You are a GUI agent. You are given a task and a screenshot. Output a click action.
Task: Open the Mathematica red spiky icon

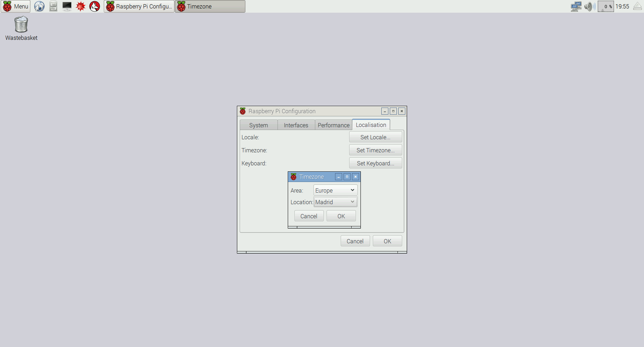[81, 6]
